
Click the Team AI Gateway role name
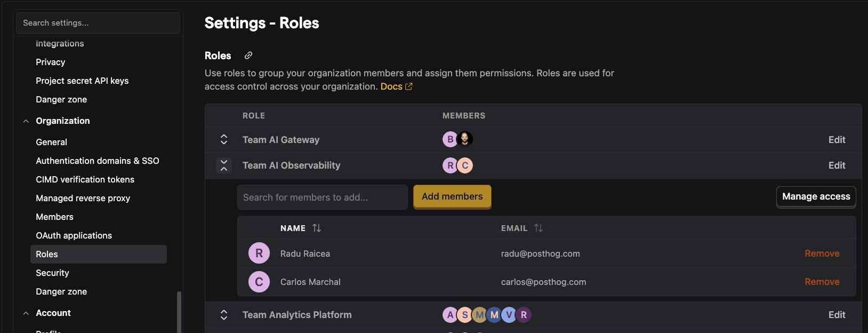pyautogui.click(x=281, y=140)
